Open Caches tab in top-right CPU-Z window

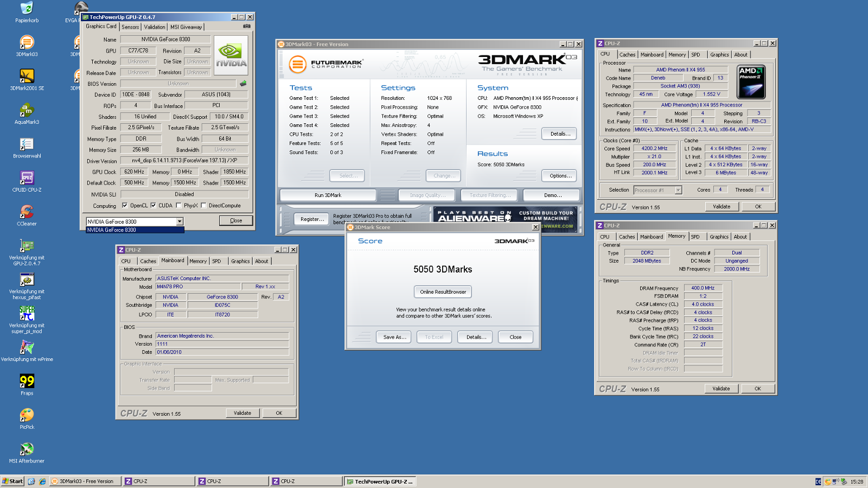(627, 55)
